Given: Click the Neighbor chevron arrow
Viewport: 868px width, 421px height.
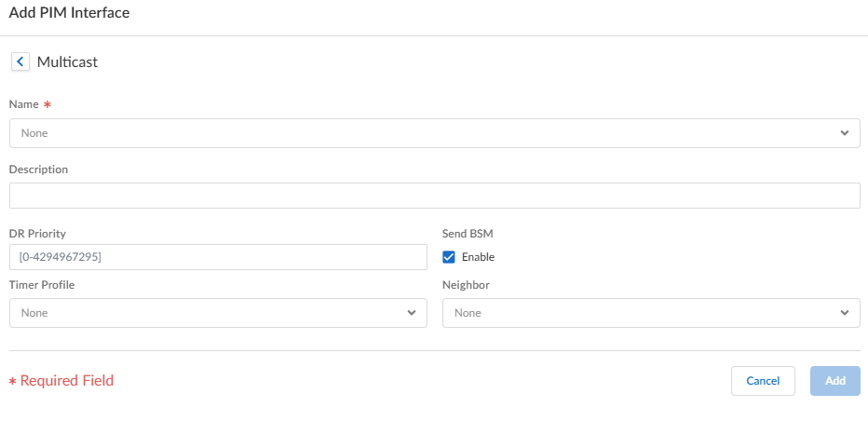Looking at the screenshot, I should click(x=844, y=313).
